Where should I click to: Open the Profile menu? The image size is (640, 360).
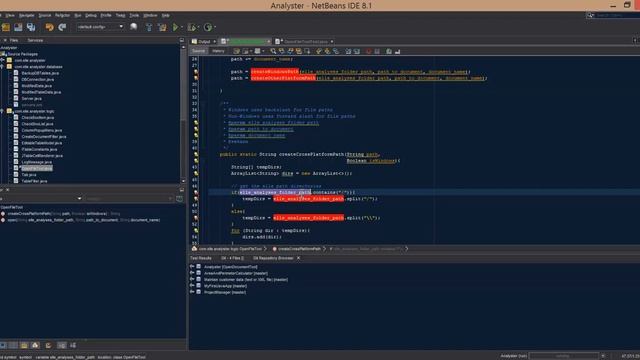click(106, 16)
